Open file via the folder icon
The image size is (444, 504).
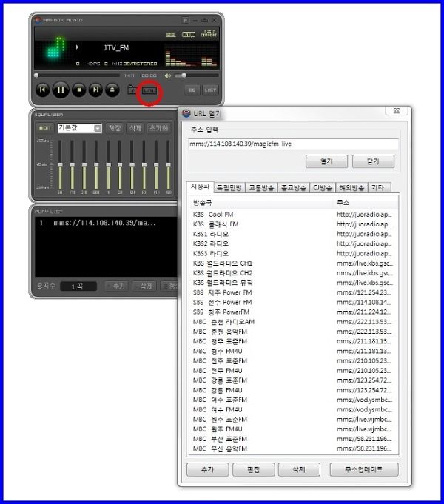tap(132, 90)
